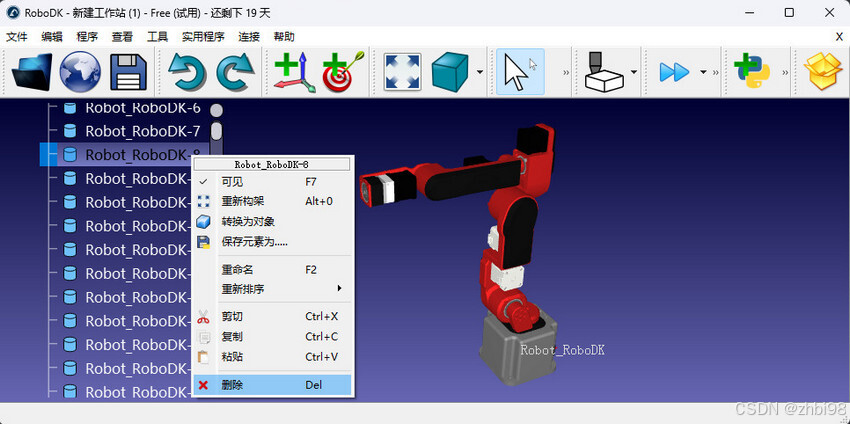This screenshot has height=424, width=850.
Task: Click the cylinder icon beside Robot_RoboDK-7
Action: pos(69,131)
